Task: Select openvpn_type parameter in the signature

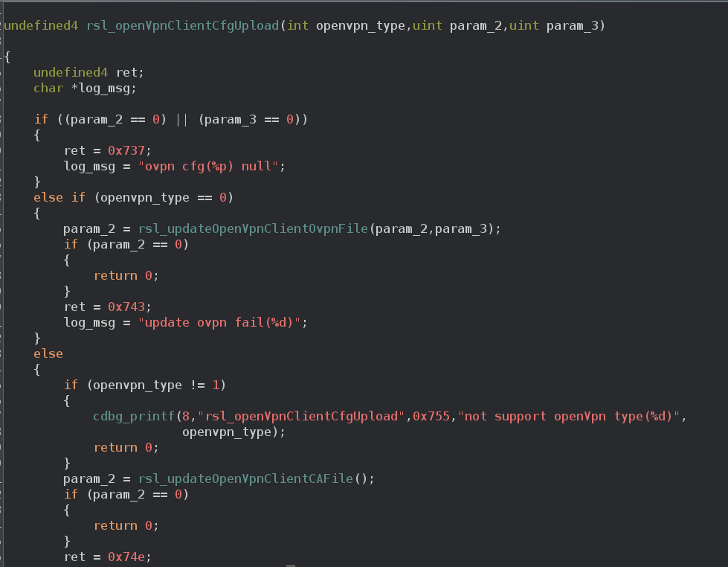Action: pos(361,25)
